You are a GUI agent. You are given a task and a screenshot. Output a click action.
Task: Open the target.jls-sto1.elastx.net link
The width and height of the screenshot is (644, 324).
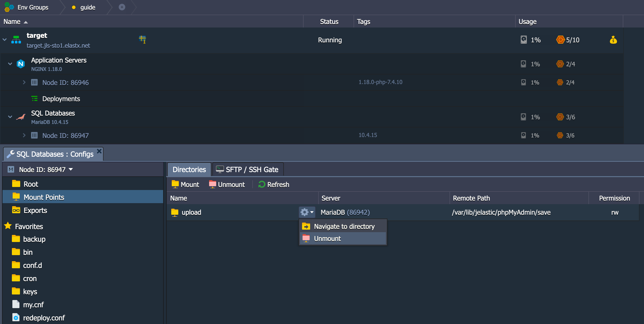click(x=58, y=46)
